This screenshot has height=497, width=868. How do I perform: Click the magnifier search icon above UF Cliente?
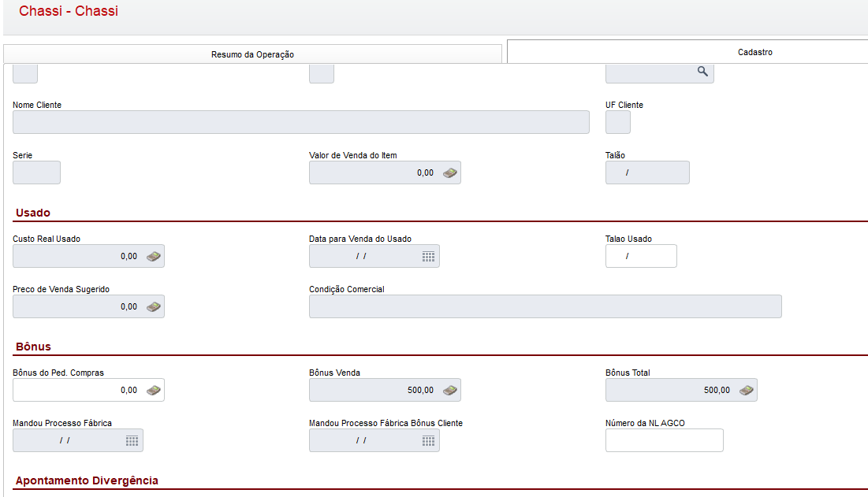[x=702, y=72]
